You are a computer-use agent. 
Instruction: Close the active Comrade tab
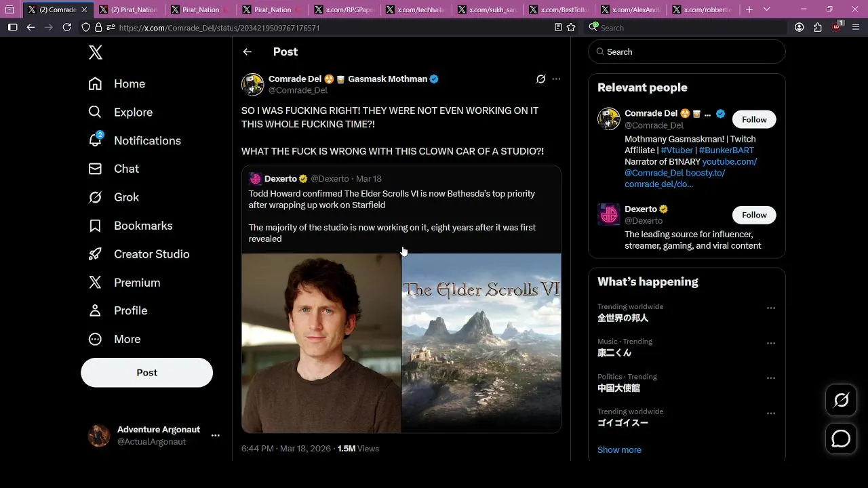click(x=84, y=9)
